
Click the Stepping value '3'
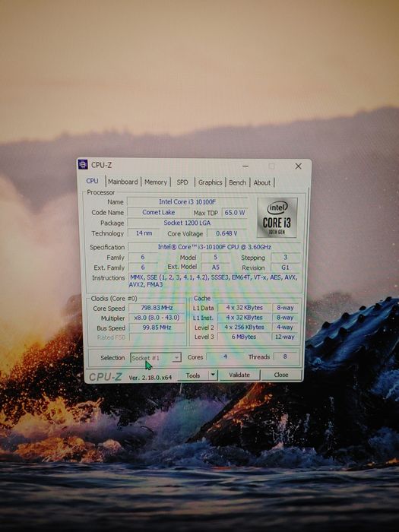(x=285, y=257)
